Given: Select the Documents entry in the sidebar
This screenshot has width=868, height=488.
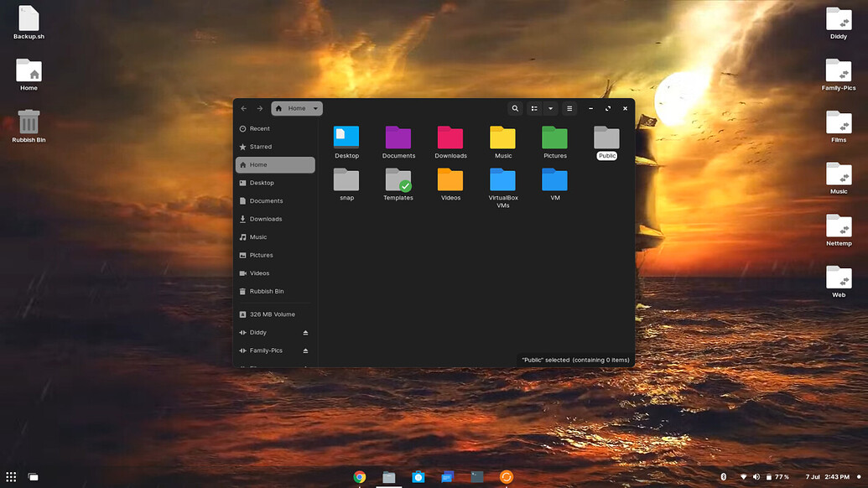Looking at the screenshot, I should 263,200.
